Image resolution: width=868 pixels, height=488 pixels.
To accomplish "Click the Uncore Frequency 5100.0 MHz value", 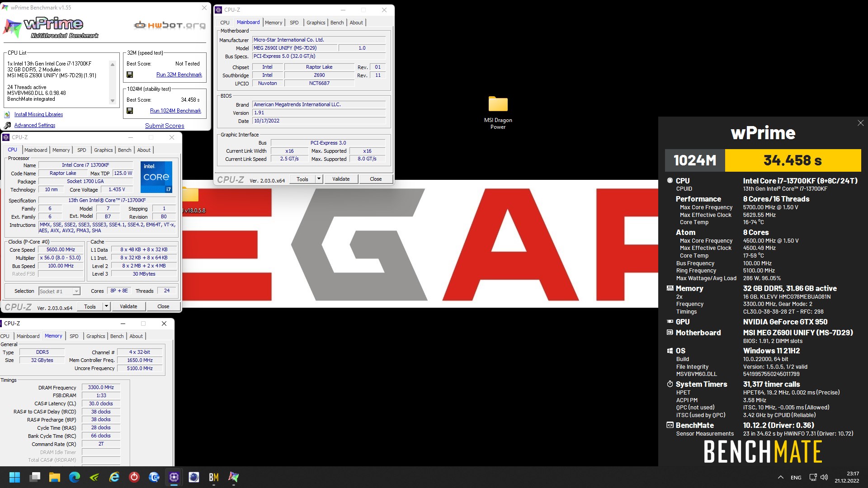I will [x=140, y=368].
